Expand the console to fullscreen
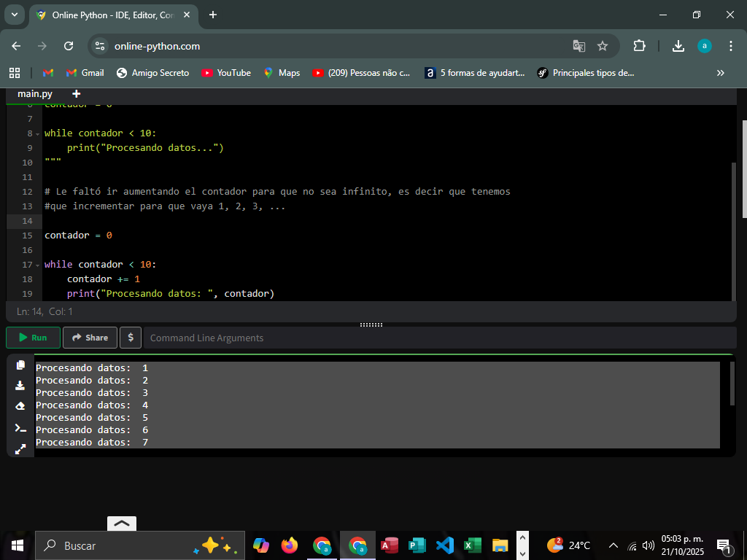This screenshot has height=560, width=747. click(x=20, y=449)
